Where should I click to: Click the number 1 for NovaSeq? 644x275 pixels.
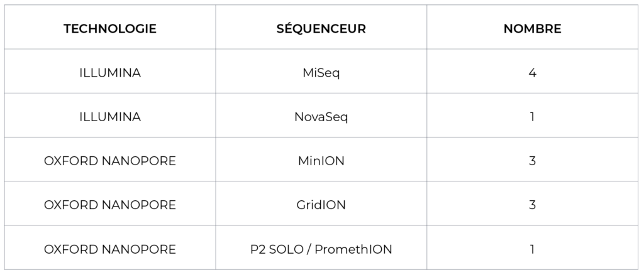point(532,117)
